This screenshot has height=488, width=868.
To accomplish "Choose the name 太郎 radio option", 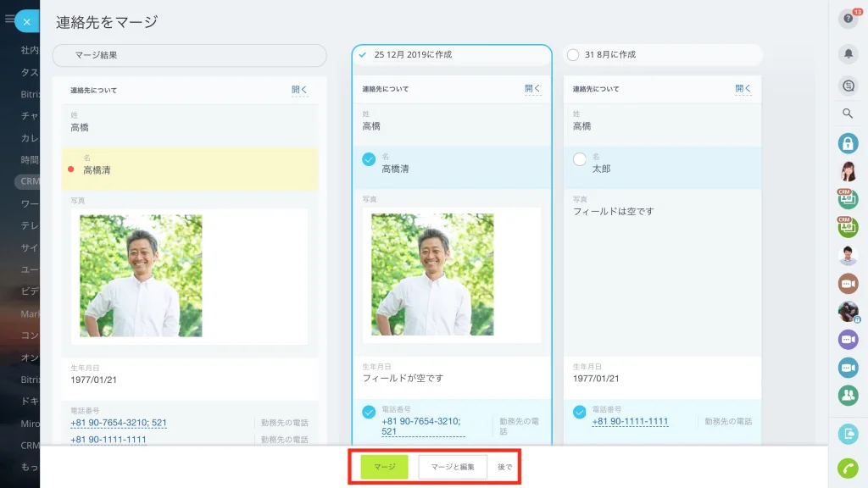I will coord(580,159).
